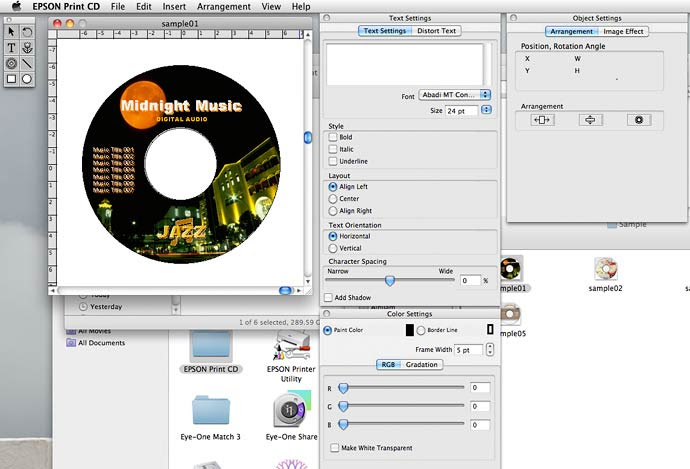Click the undo rotate arrow tool
Image resolution: width=690 pixels, height=469 pixels.
pyautogui.click(x=27, y=32)
